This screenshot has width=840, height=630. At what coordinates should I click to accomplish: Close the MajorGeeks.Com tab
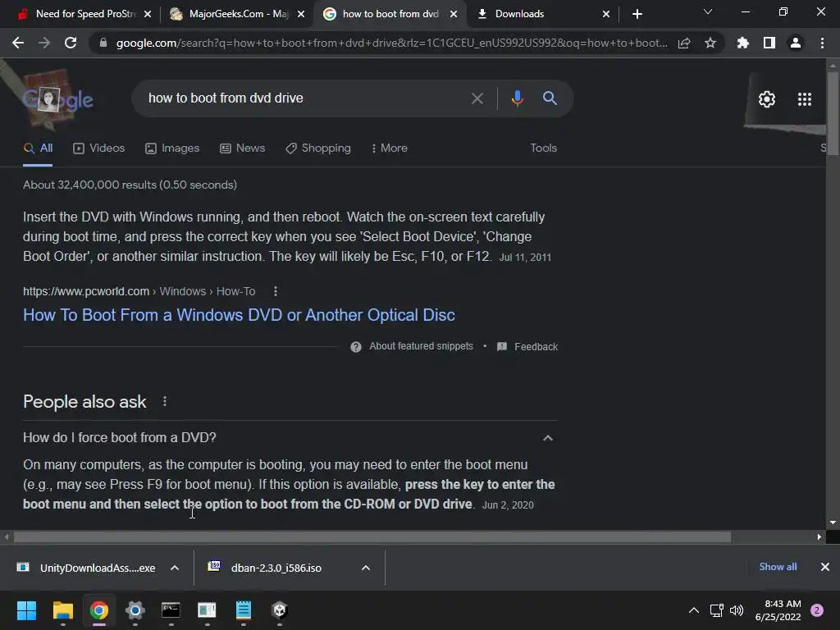301,14
